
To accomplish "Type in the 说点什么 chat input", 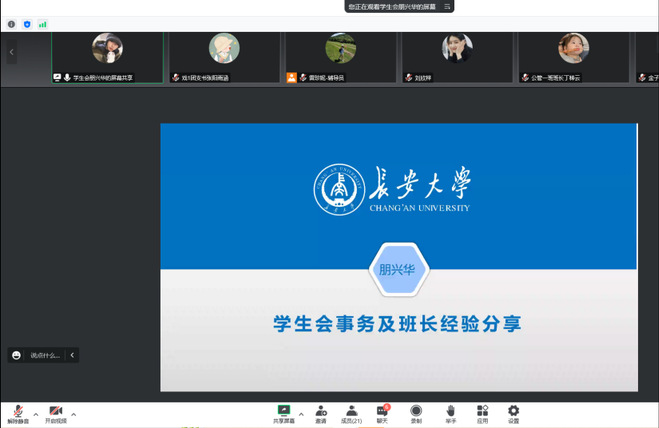I will point(44,355).
